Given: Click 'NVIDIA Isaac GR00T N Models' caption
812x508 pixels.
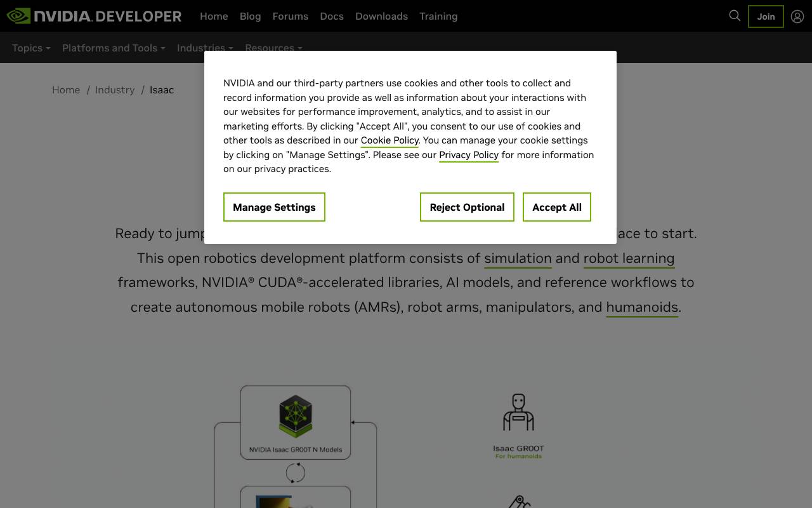Looking at the screenshot, I should tap(296, 450).
